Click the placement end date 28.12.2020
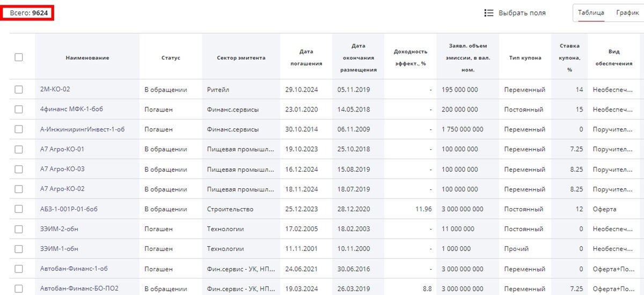This screenshot has height=295, width=644. point(354,209)
